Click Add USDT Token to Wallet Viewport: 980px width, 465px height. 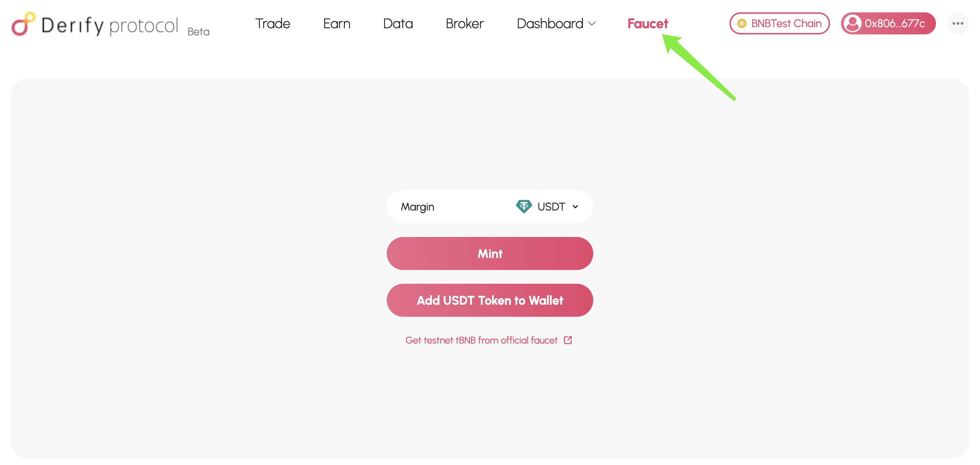click(490, 300)
